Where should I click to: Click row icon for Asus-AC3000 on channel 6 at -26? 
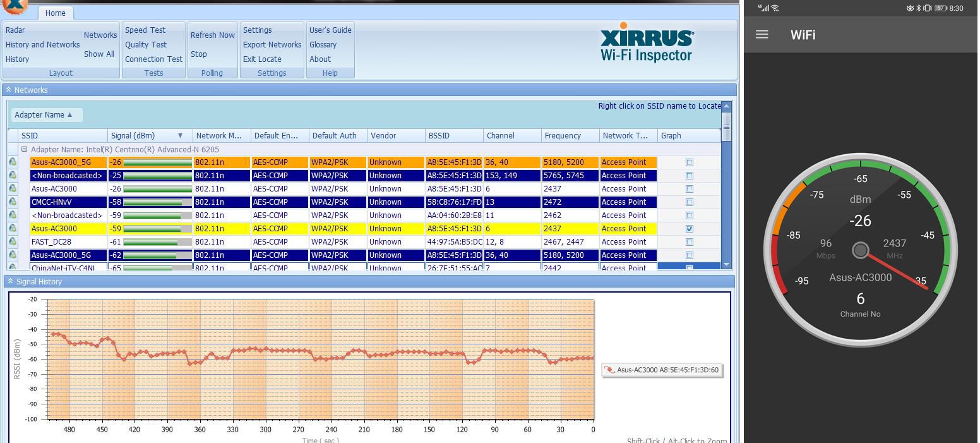pyautogui.click(x=13, y=189)
